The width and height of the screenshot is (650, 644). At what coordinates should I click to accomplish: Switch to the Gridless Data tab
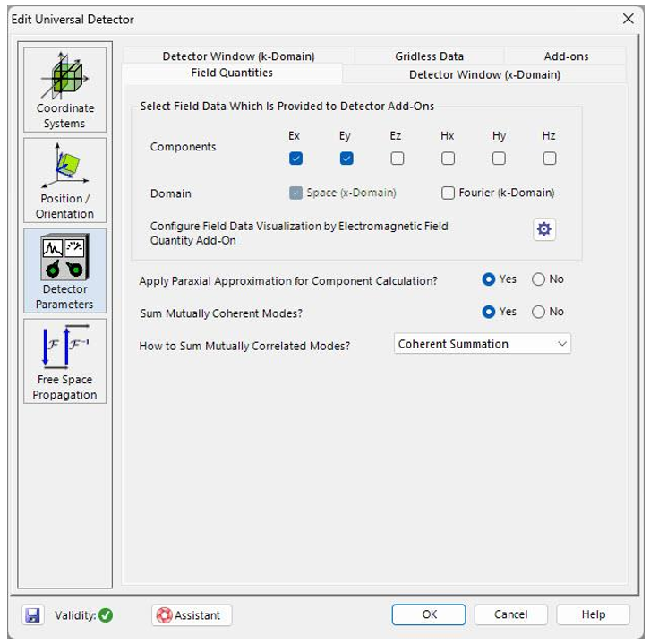[429, 56]
